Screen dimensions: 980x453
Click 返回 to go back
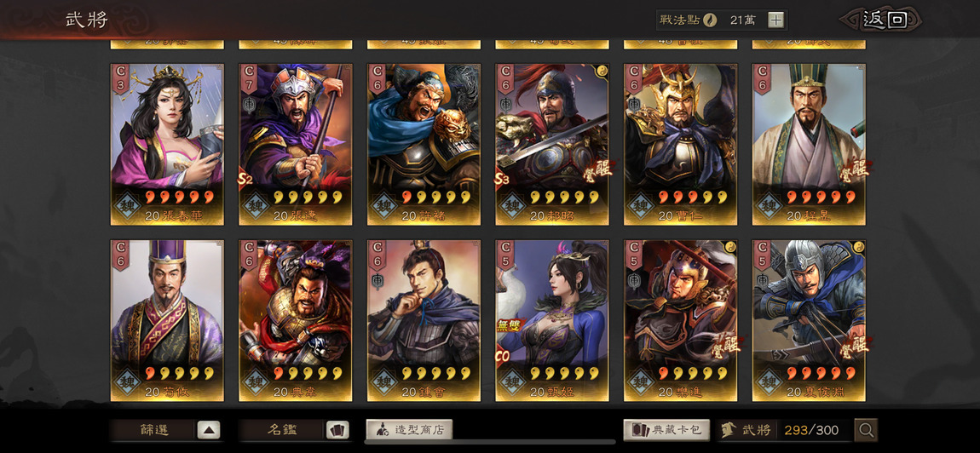[x=885, y=20]
